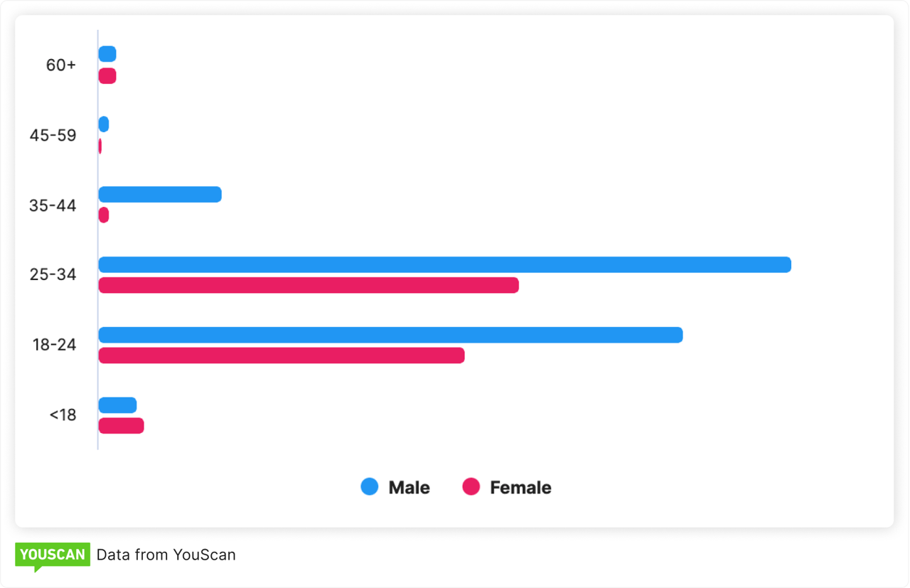Select the Male bar for 60+
Screen dimensions: 910x588
(107, 54)
